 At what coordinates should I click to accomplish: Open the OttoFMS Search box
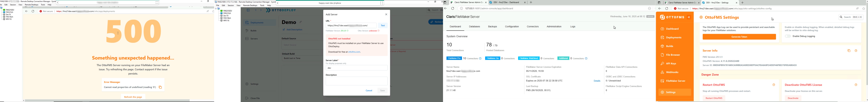click(x=851, y=17)
